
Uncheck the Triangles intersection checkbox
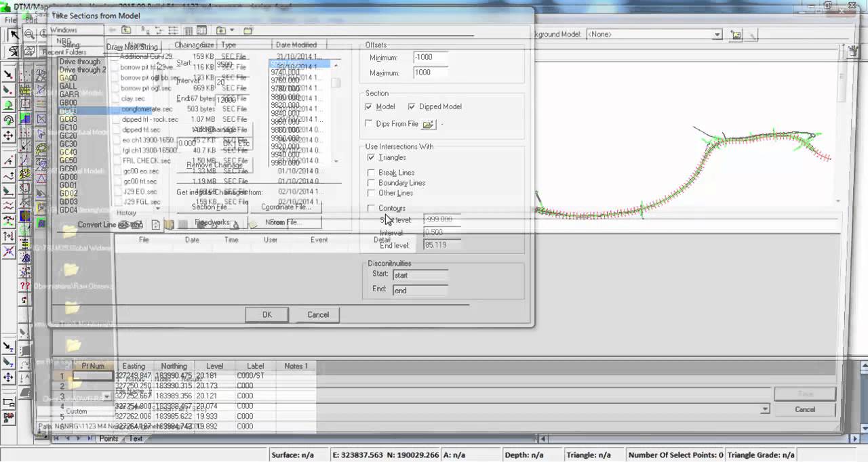(371, 157)
